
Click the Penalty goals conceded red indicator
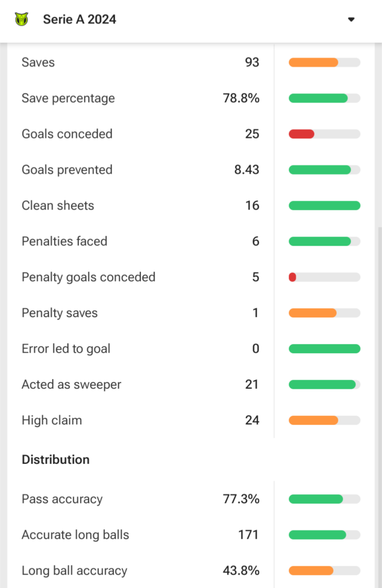tap(292, 277)
